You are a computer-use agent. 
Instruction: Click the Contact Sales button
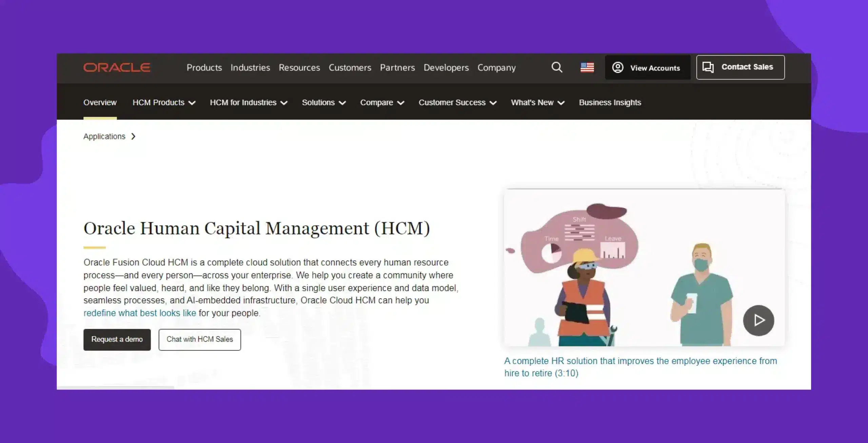741,67
